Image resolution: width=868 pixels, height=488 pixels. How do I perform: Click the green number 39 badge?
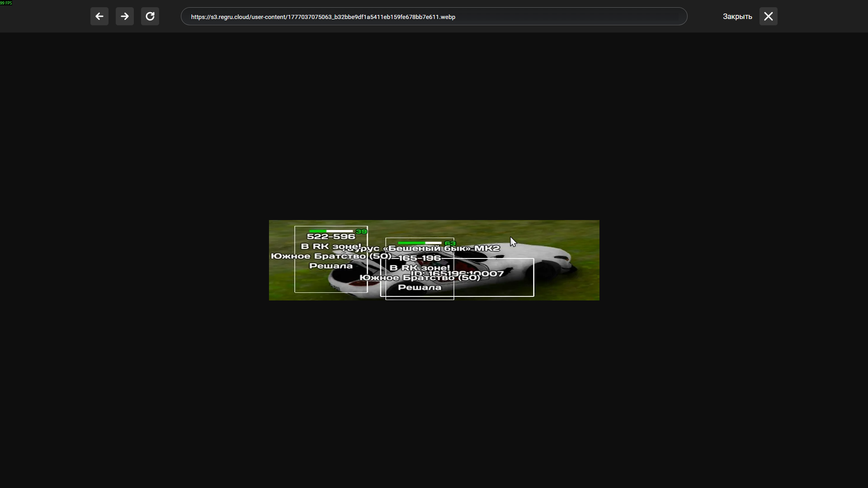click(361, 231)
